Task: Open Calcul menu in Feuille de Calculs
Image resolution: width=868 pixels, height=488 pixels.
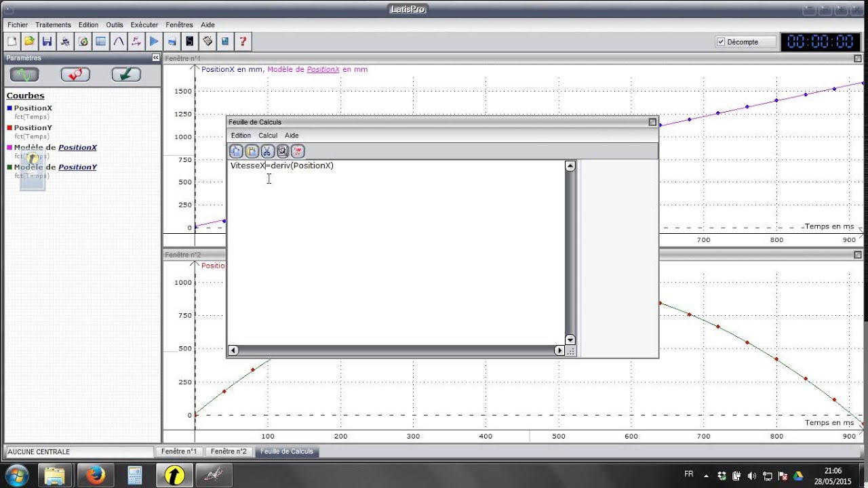Action: tap(268, 136)
